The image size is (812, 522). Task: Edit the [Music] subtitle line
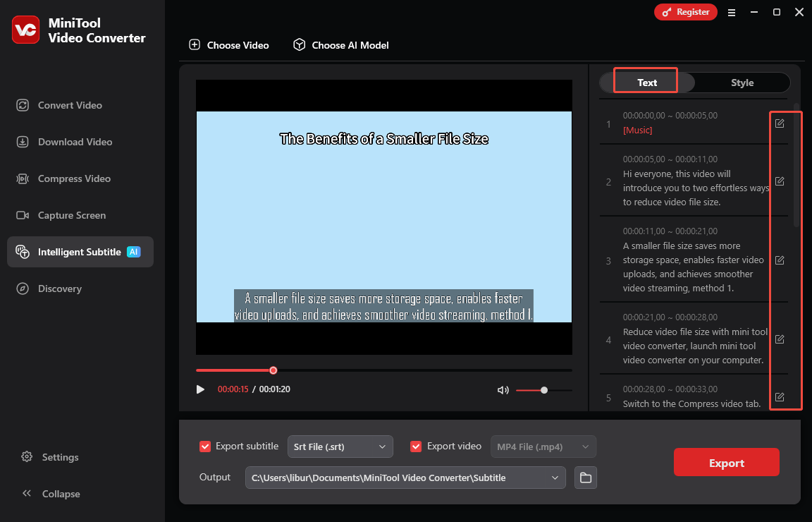(x=779, y=123)
